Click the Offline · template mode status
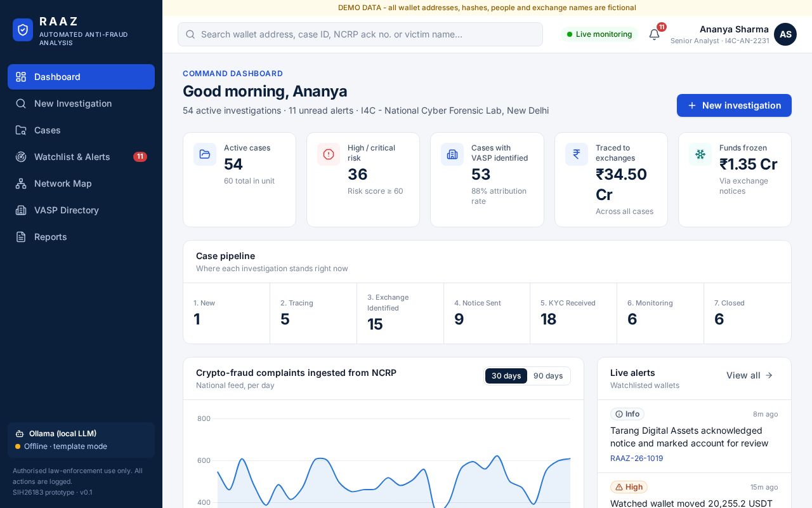The image size is (812, 508). coord(61,446)
